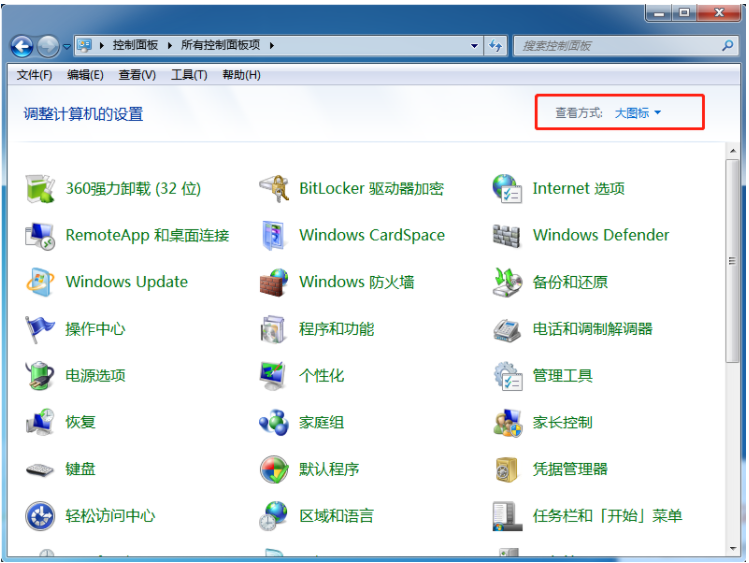Click the Windows Defender icon
The height and width of the screenshot is (563, 749).
[x=507, y=236]
